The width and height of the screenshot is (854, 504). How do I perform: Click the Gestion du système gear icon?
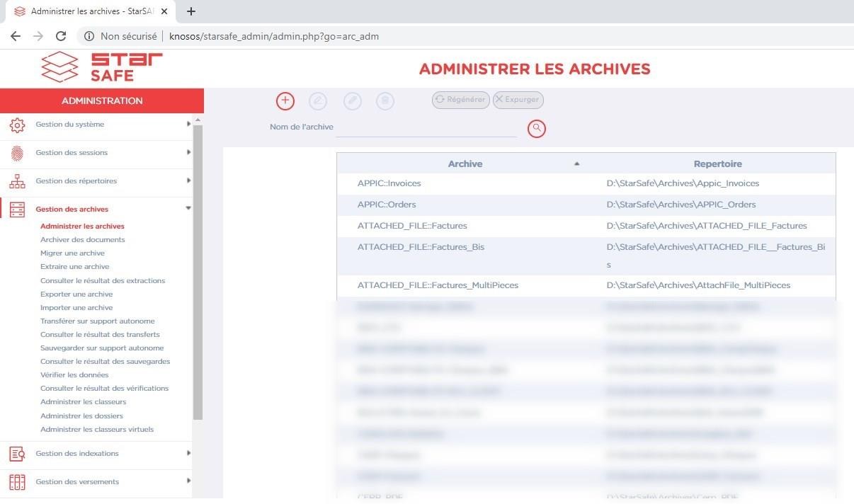coord(17,125)
